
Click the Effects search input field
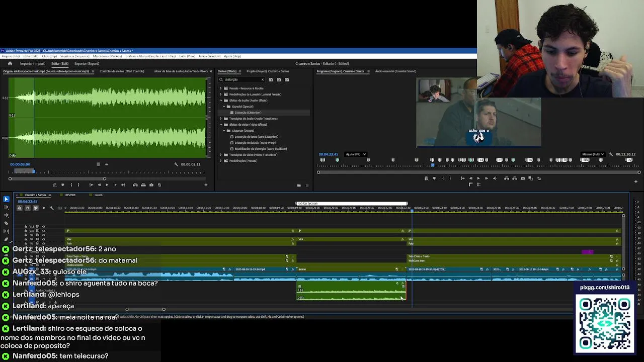[242, 79]
